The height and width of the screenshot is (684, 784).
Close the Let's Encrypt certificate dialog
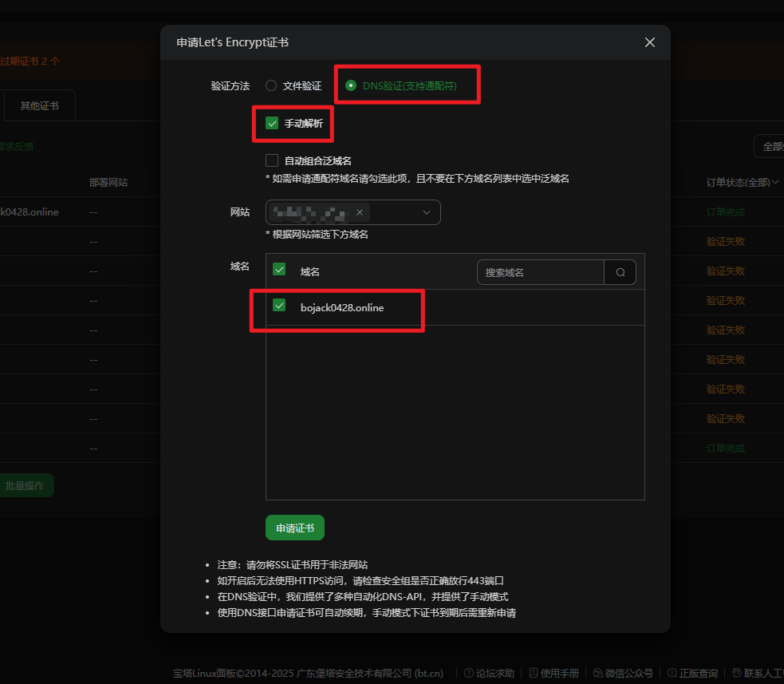650,42
